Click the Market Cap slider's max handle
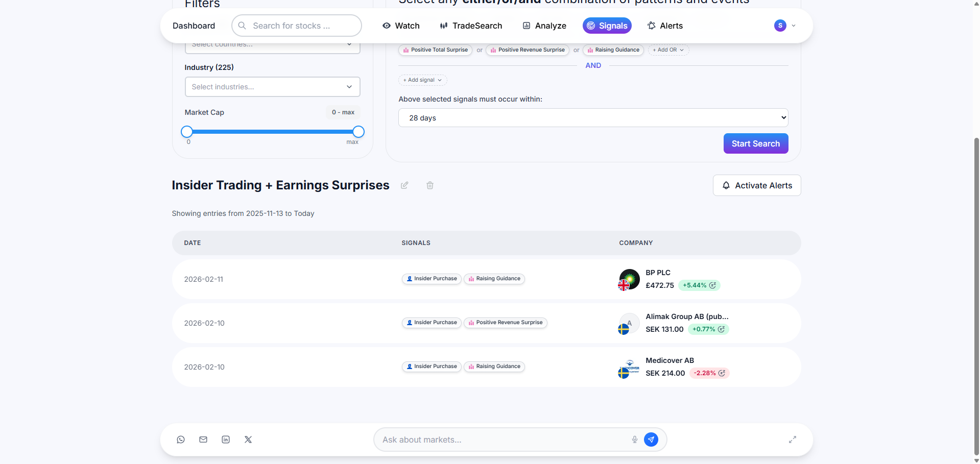 pyautogui.click(x=358, y=132)
